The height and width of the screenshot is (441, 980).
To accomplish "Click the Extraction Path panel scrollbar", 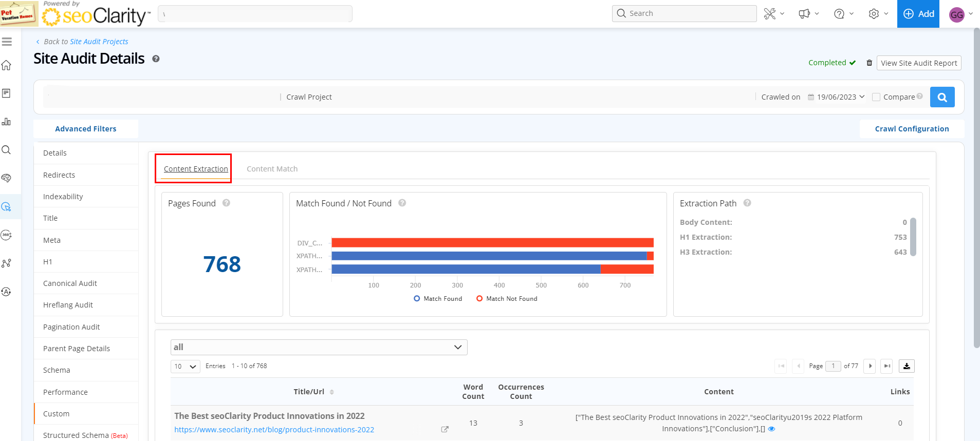I will tap(913, 236).
